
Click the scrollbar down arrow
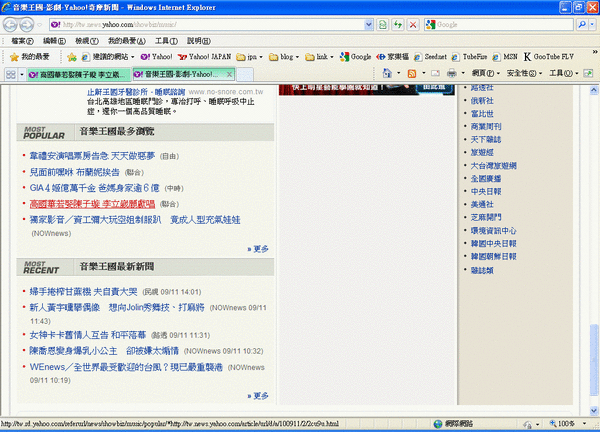pos(594,411)
